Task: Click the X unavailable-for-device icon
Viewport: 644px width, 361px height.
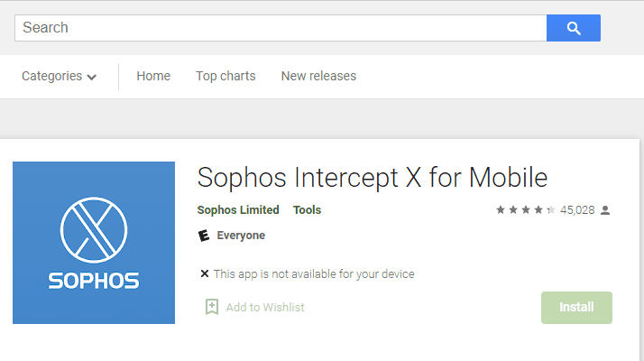Action: click(205, 273)
